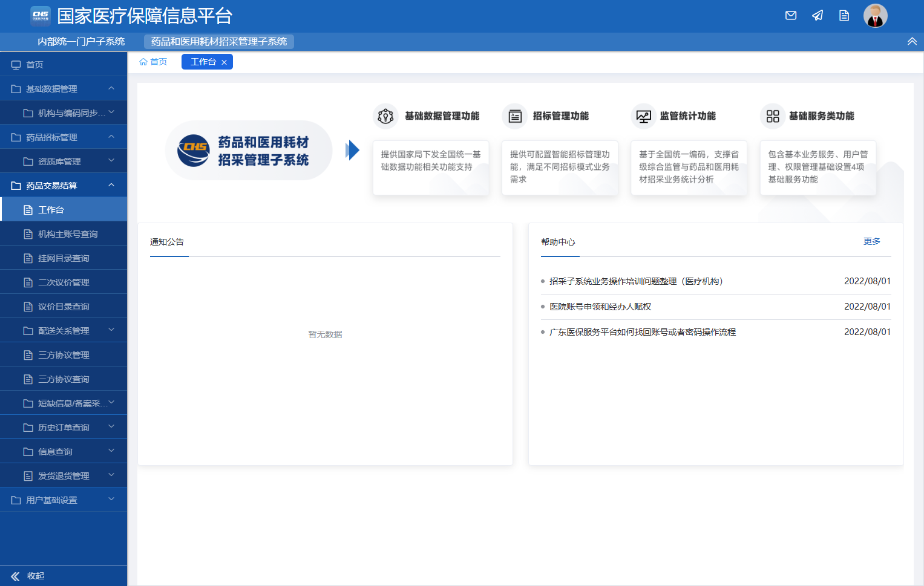Click folder icon beside 药品交易结算
Viewport: 924px width, 586px height.
click(x=16, y=186)
